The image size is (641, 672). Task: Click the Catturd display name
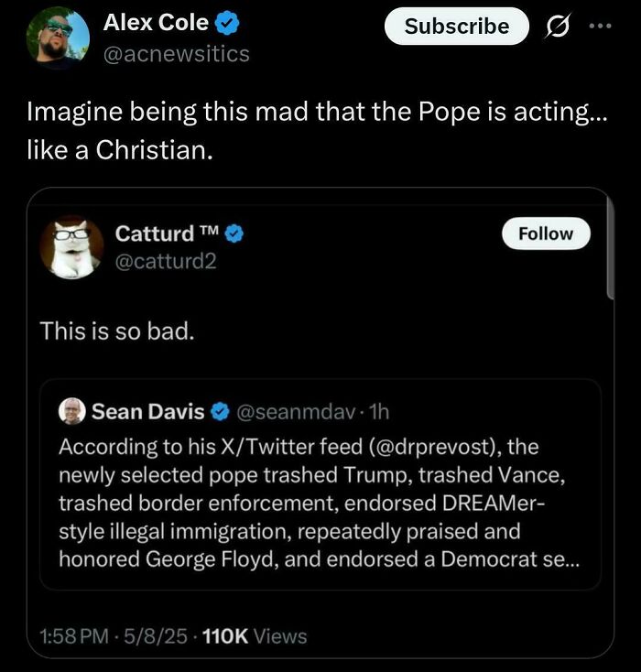pos(154,233)
